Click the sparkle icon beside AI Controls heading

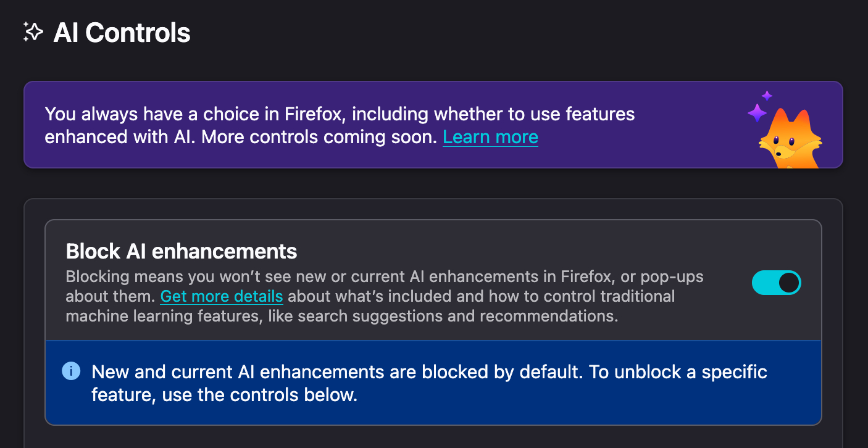tap(33, 32)
